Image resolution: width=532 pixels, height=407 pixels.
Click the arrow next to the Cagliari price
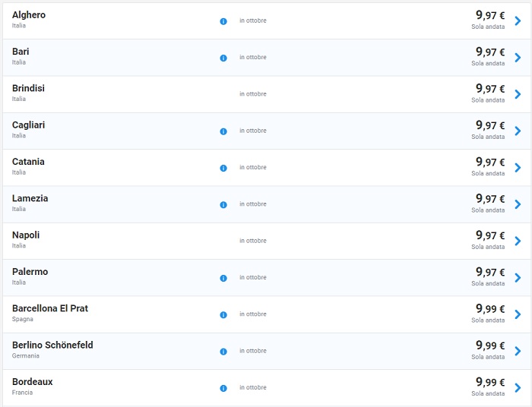pyautogui.click(x=518, y=131)
